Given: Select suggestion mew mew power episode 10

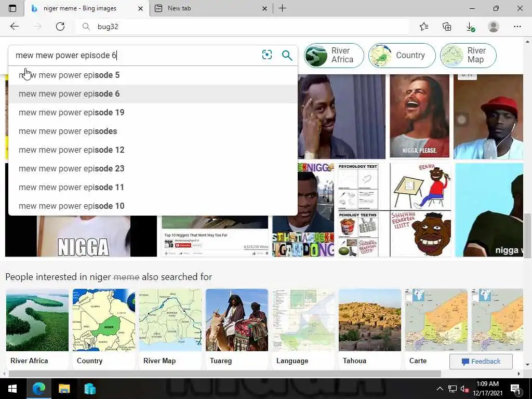Looking at the screenshot, I should [153, 206].
